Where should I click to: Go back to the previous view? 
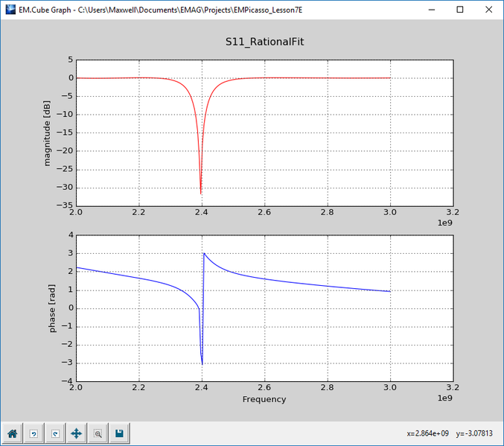[x=34, y=433]
